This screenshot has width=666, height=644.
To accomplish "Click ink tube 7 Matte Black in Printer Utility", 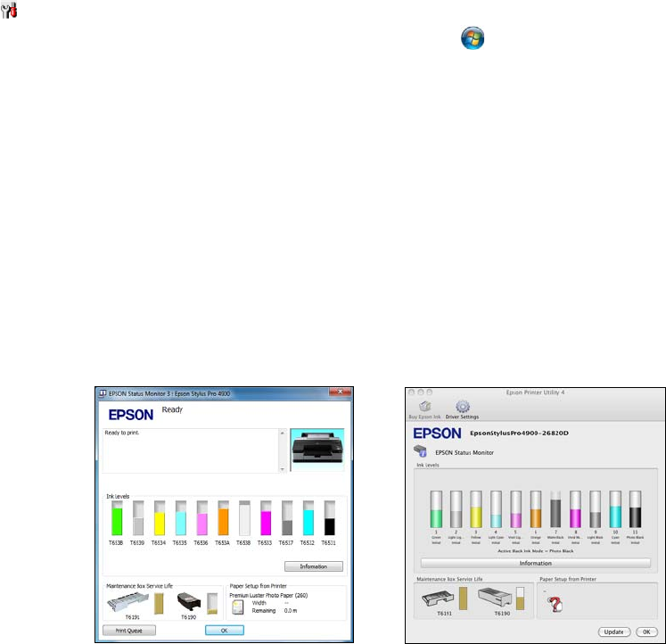I will [555, 509].
